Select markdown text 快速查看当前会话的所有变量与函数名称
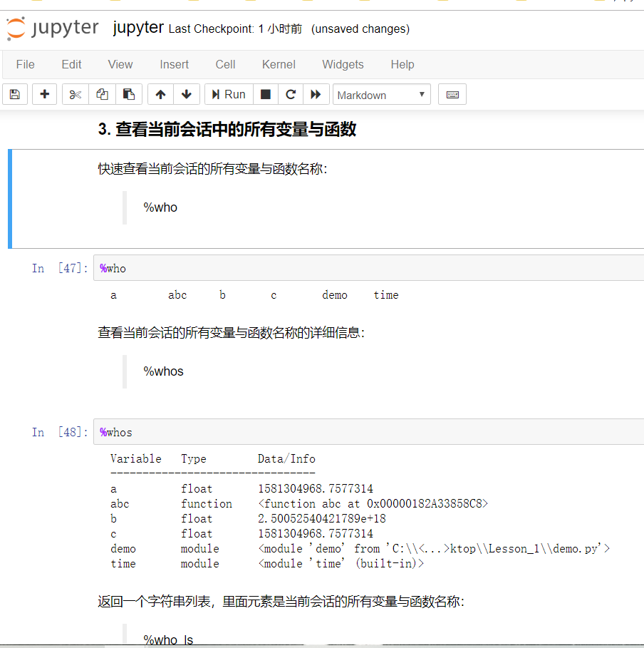Screen dimensions: 644x648 point(212,169)
